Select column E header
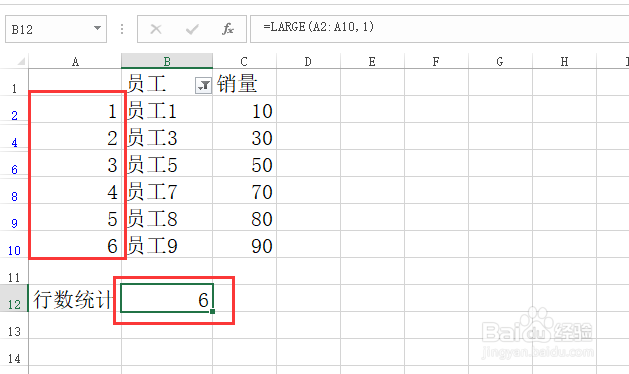The width and height of the screenshot is (629, 374). click(x=372, y=61)
